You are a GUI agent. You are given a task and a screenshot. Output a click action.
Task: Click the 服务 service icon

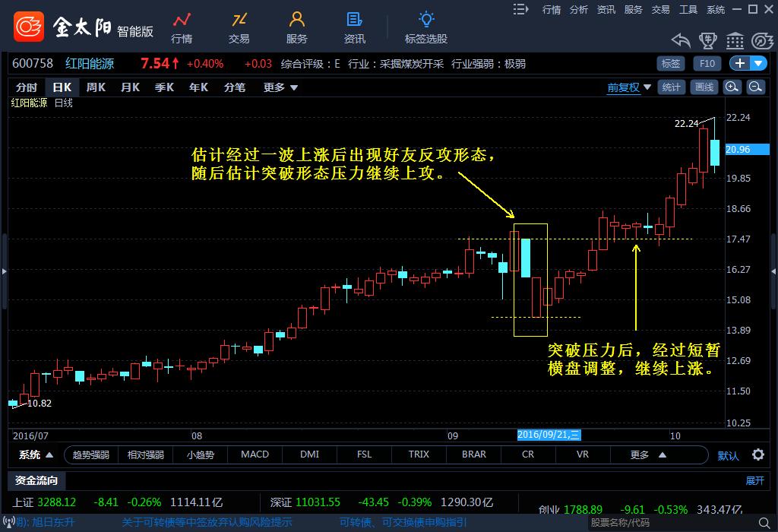pyautogui.click(x=296, y=27)
